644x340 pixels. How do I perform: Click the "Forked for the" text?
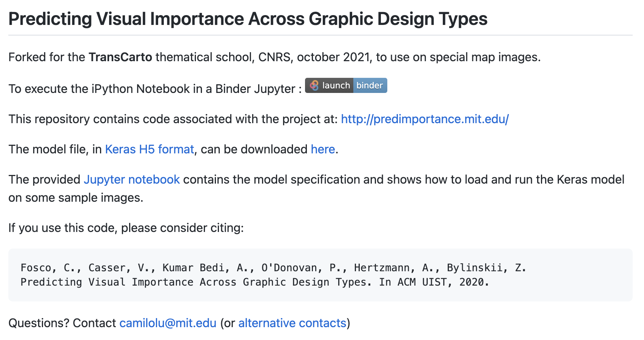(x=47, y=57)
